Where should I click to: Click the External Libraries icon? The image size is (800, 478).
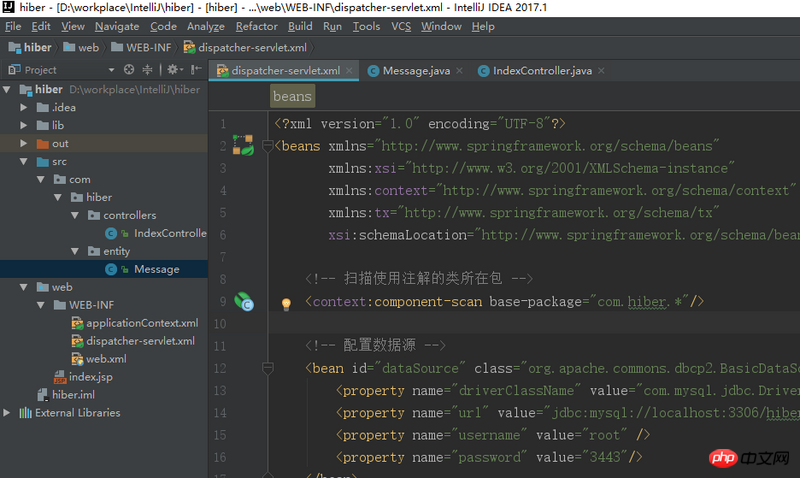[25, 413]
